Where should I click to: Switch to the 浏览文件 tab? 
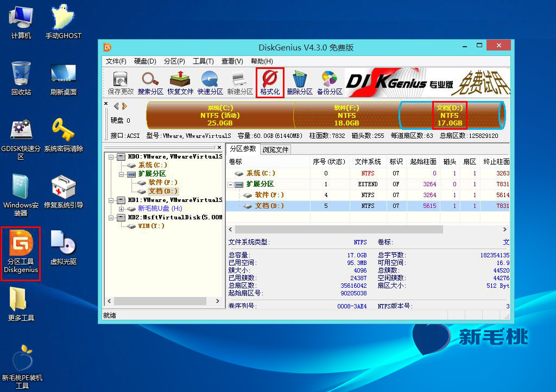(x=275, y=149)
